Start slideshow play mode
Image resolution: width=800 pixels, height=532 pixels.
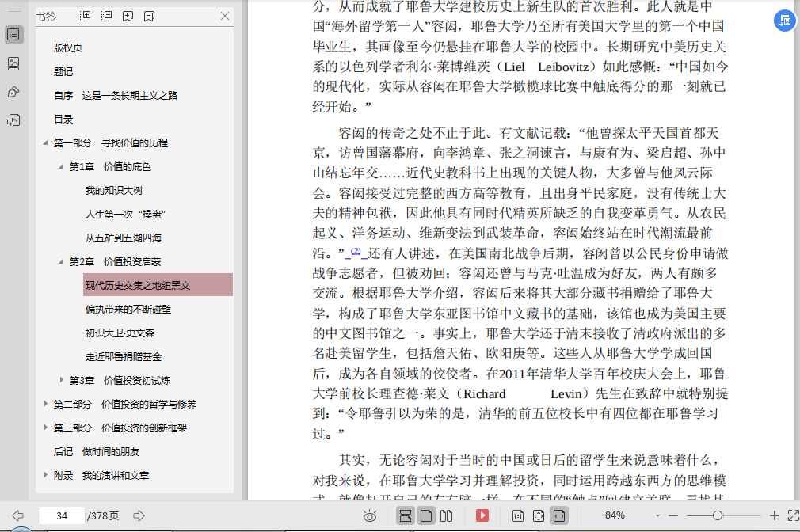click(x=482, y=515)
